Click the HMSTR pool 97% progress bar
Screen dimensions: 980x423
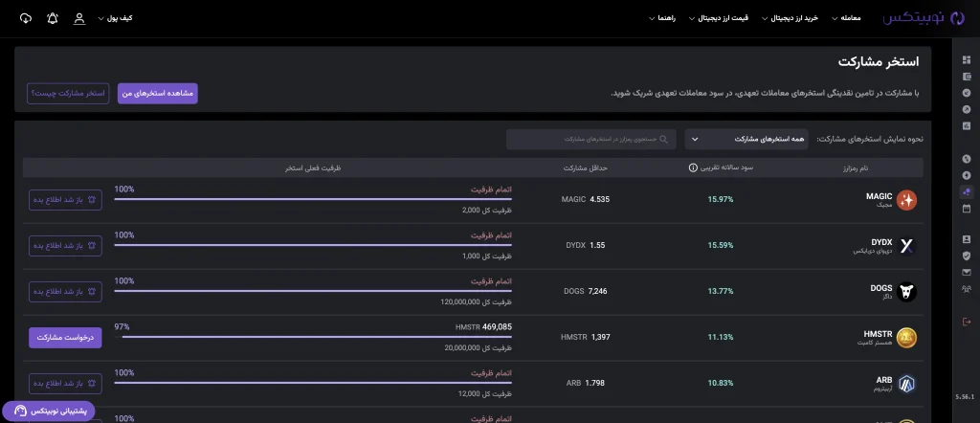(x=313, y=337)
